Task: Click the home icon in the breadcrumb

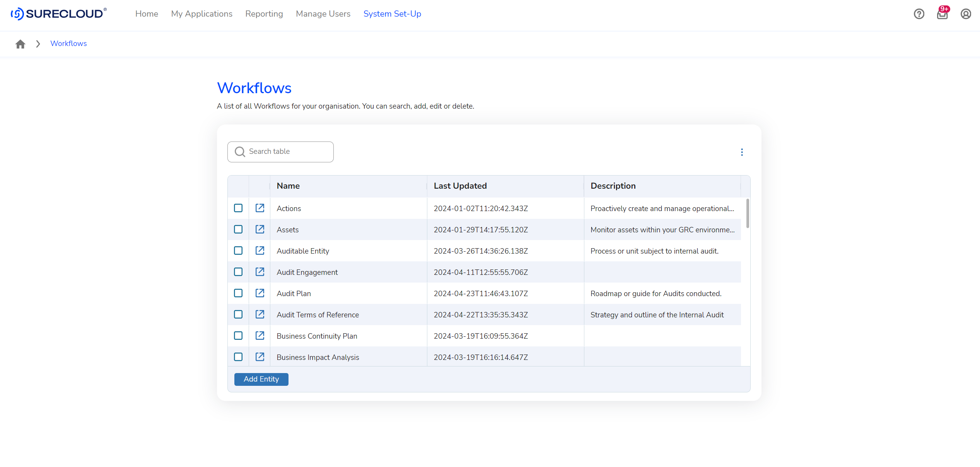Action: 20,44
